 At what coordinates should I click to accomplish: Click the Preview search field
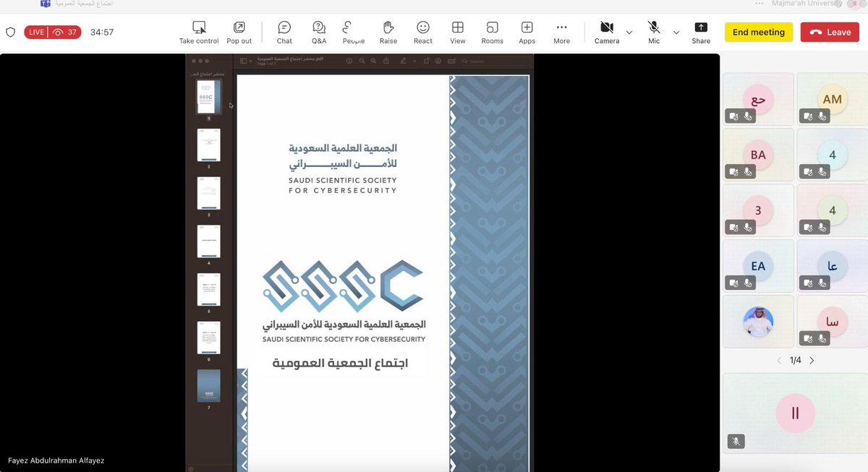[495, 61]
